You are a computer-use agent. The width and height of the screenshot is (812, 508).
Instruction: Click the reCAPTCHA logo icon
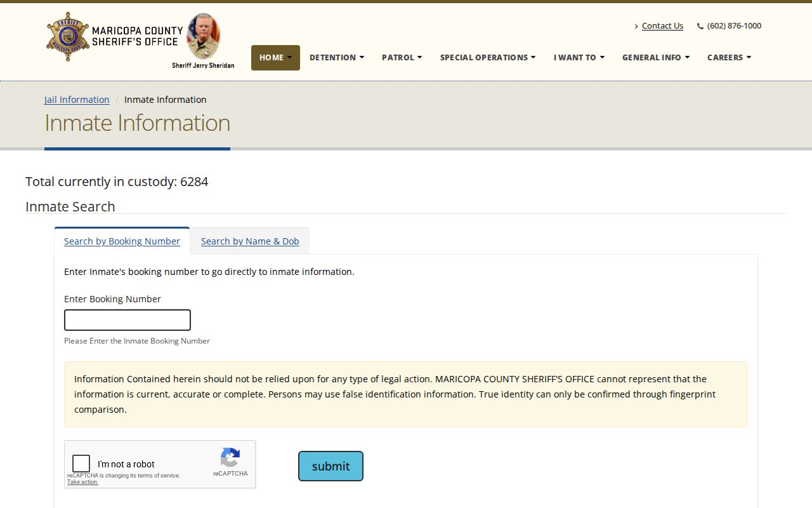pyautogui.click(x=230, y=457)
